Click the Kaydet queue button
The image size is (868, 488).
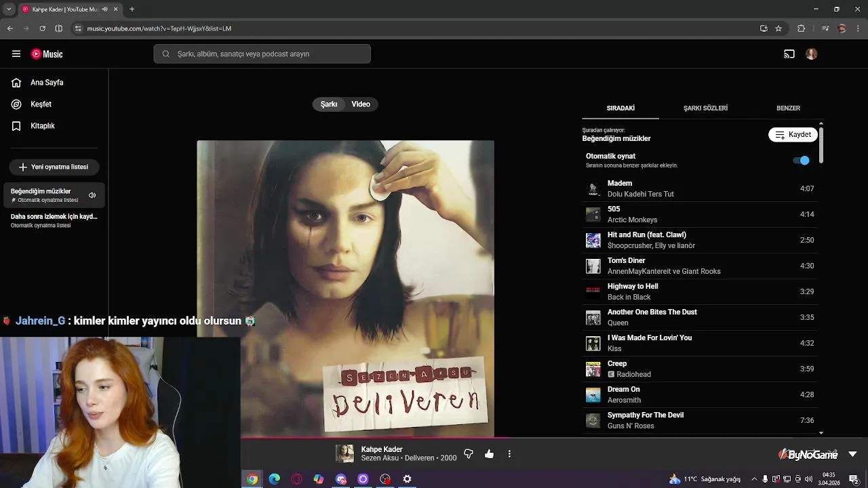(793, 135)
